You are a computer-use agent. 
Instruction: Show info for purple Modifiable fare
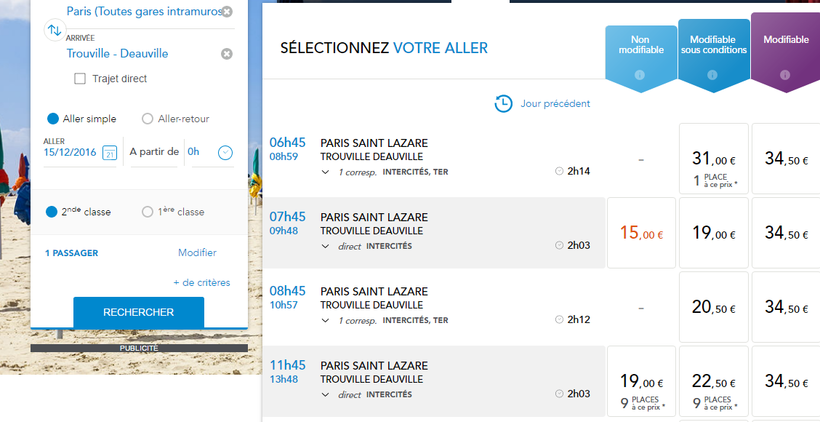point(784,75)
